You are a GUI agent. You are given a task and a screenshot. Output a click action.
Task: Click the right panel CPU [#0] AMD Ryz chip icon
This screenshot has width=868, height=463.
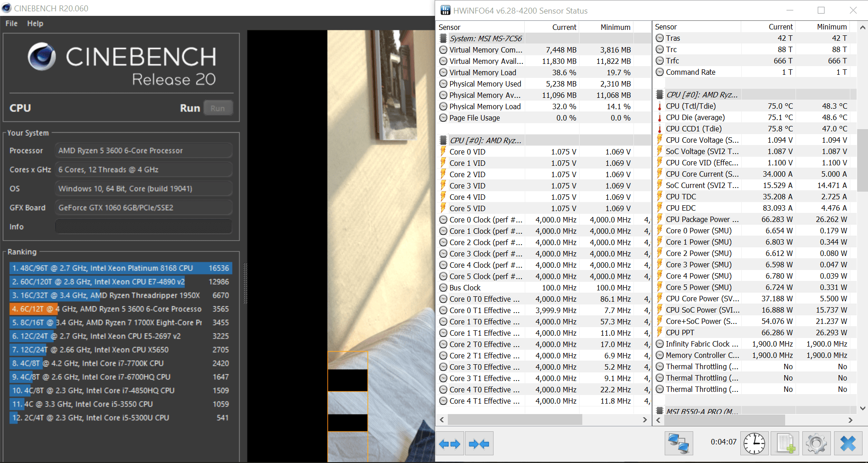click(660, 95)
